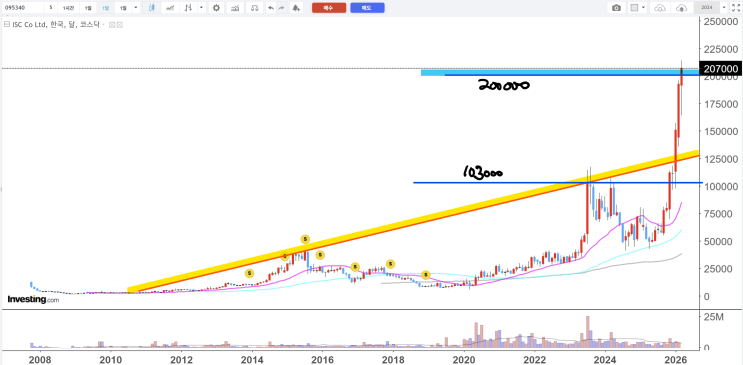Expand the time interval dropdown arrow
743x365 pixels.
click(x=136, y=8)
